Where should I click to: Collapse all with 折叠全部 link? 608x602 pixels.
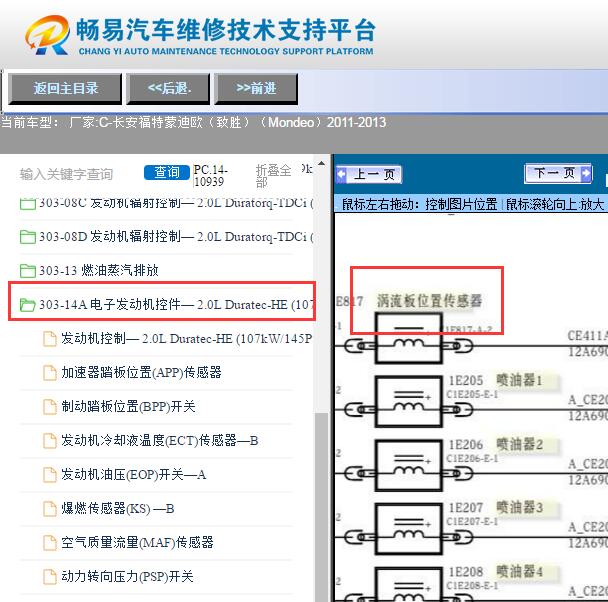coord(273,176)
